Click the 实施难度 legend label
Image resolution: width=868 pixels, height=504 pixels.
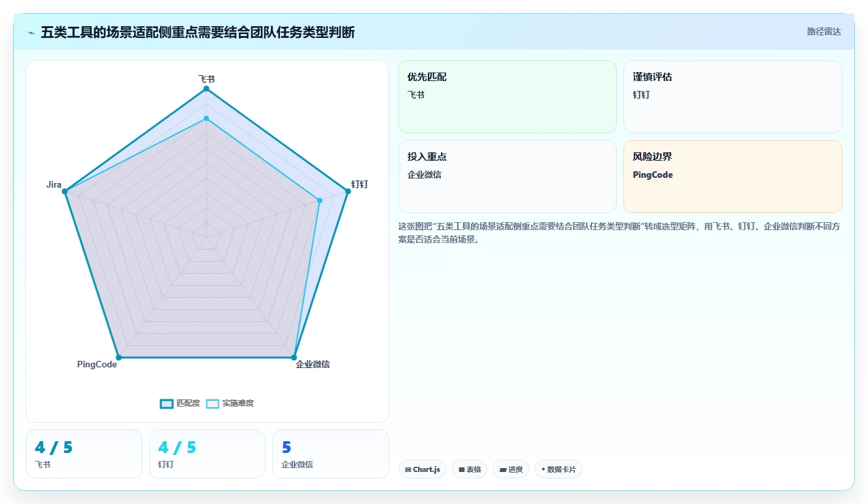click(x=238, y=403)
